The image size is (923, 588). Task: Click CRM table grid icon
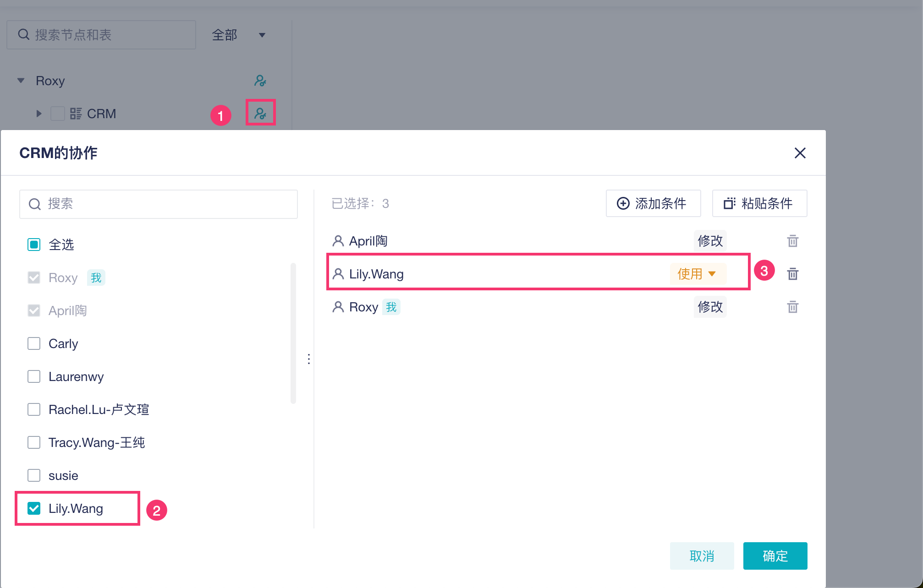point(76,114)
